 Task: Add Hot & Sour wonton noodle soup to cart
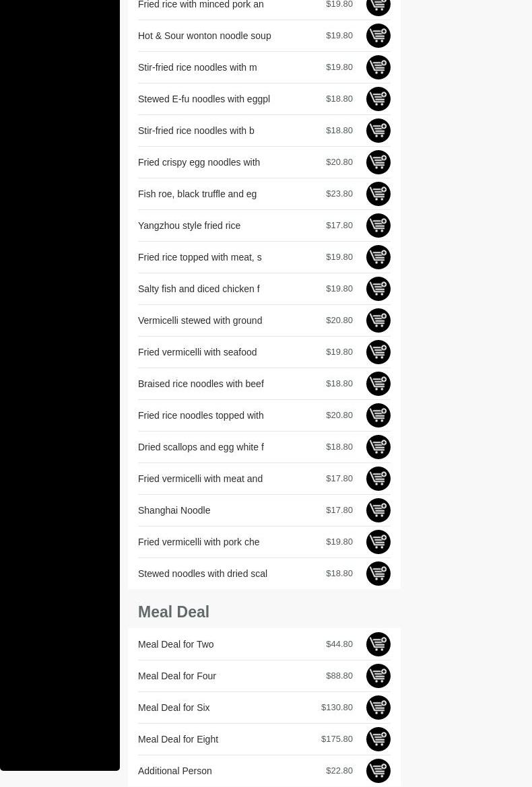378,36
